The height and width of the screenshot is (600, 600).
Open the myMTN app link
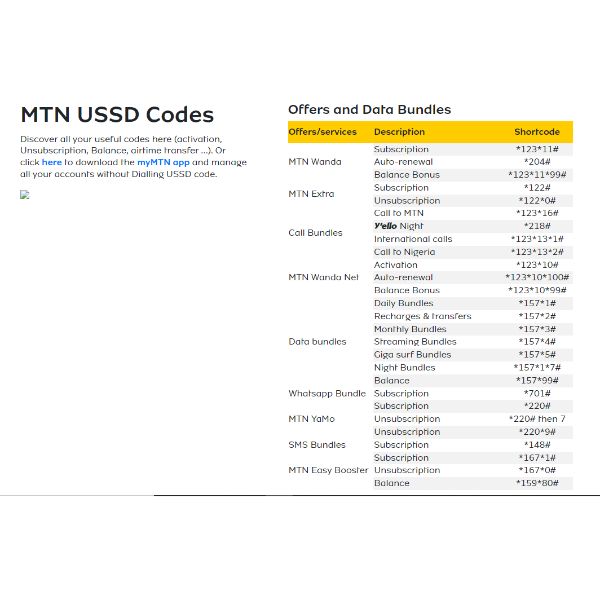pos(163,161)
